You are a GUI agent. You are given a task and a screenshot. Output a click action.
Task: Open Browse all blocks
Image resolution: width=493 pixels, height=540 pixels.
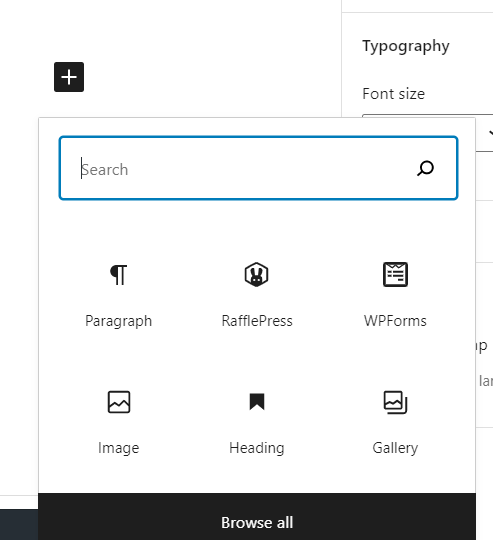click(257, 522)
